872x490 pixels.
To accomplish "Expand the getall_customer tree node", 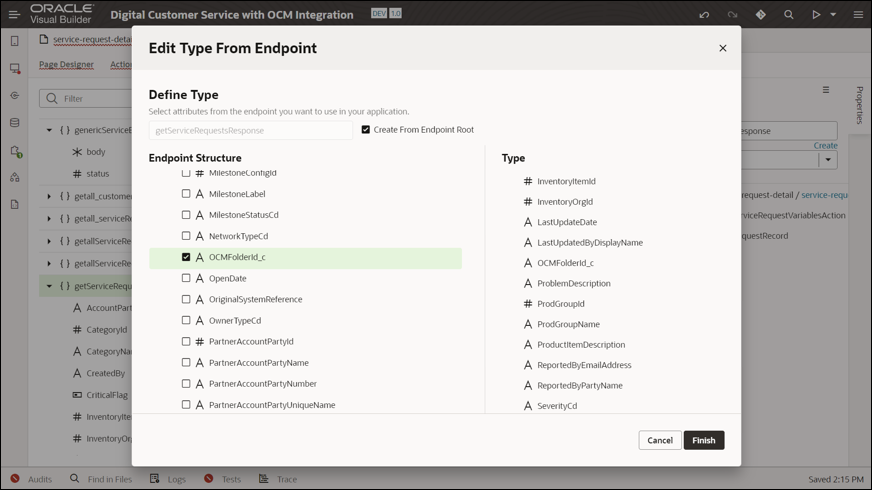I will pos(49,196).
